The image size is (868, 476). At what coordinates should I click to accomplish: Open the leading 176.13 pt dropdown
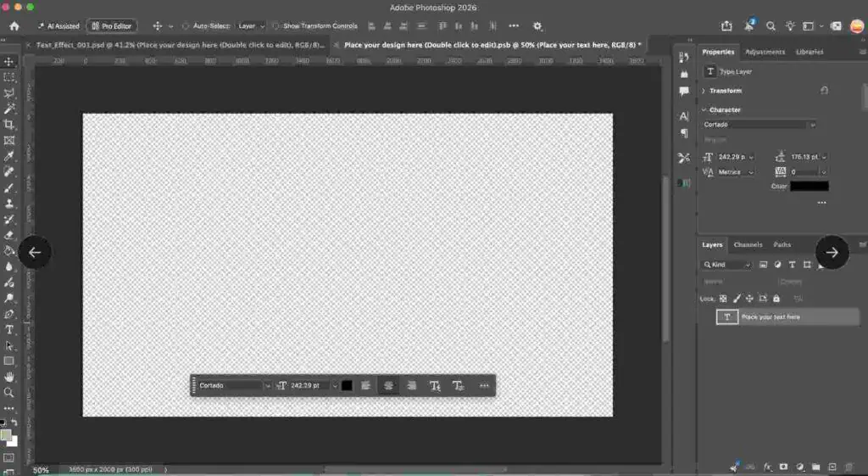pos(824,157)
